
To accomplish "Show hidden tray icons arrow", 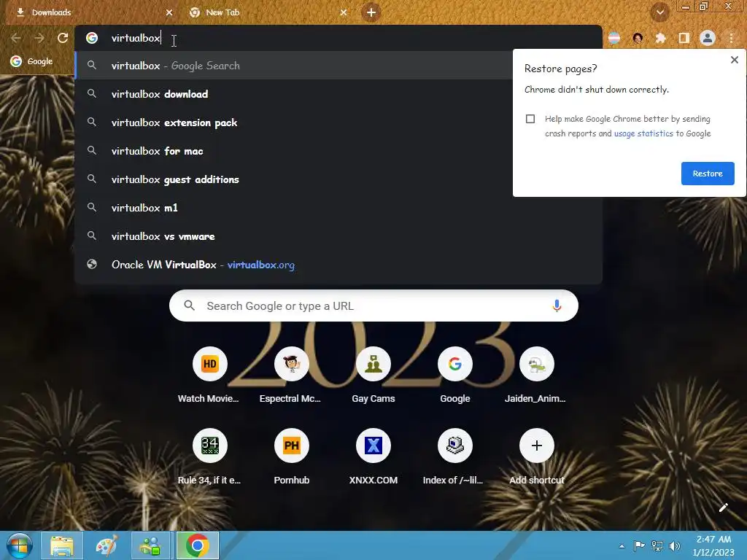I will tap(622, 546).
